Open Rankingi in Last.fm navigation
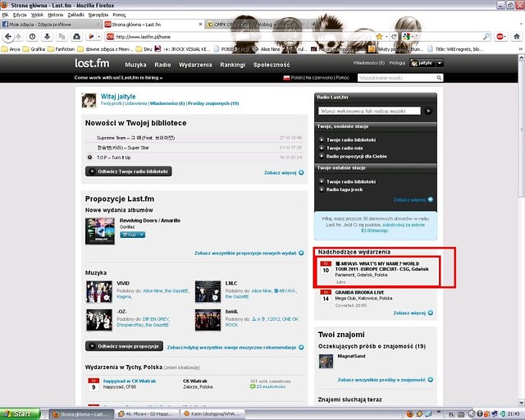The width and height of the screenshot is (525, 420). click(x=232, y=65)
